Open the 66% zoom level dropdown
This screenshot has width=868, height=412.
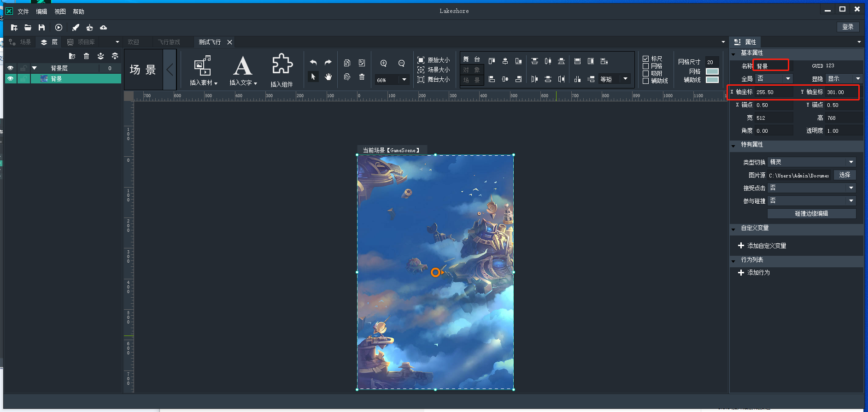coord(404,80)
